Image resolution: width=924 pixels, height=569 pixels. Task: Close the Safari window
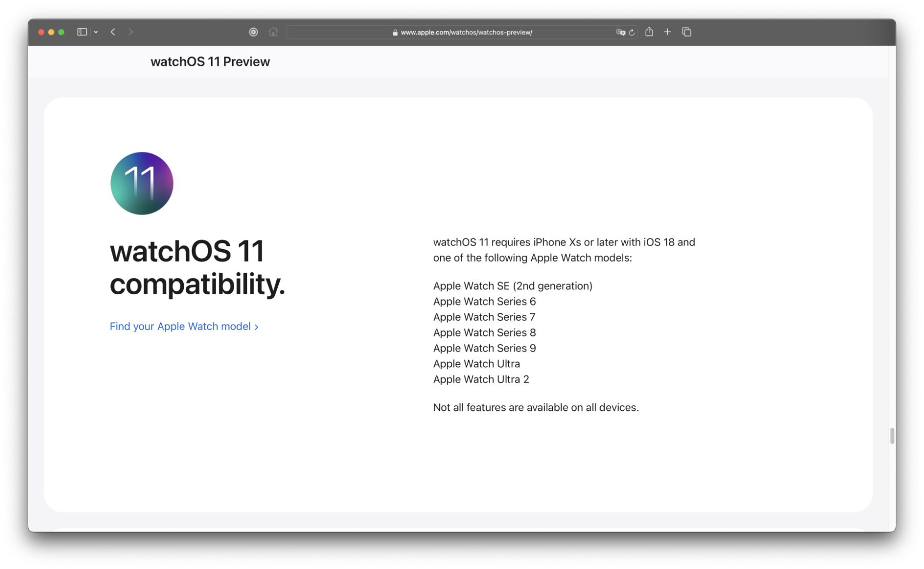(x=41, y=32)
